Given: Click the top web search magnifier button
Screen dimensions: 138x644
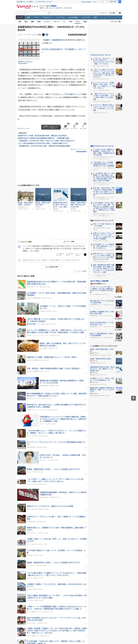Looking at the screenshot, I should point(120,2).
